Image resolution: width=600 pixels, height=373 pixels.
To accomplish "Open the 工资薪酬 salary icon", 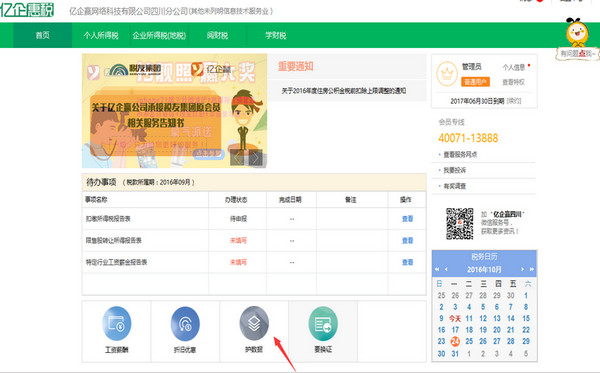I will coord(117,323).
